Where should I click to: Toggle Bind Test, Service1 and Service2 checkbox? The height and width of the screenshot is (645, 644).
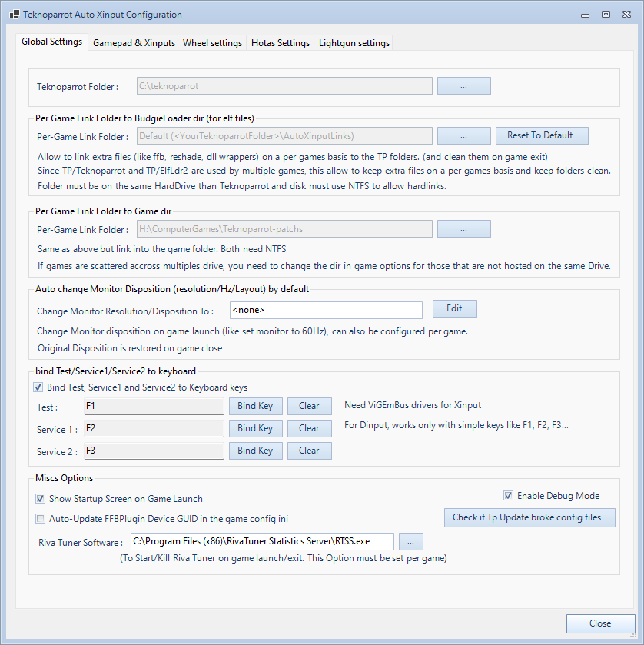38,387
